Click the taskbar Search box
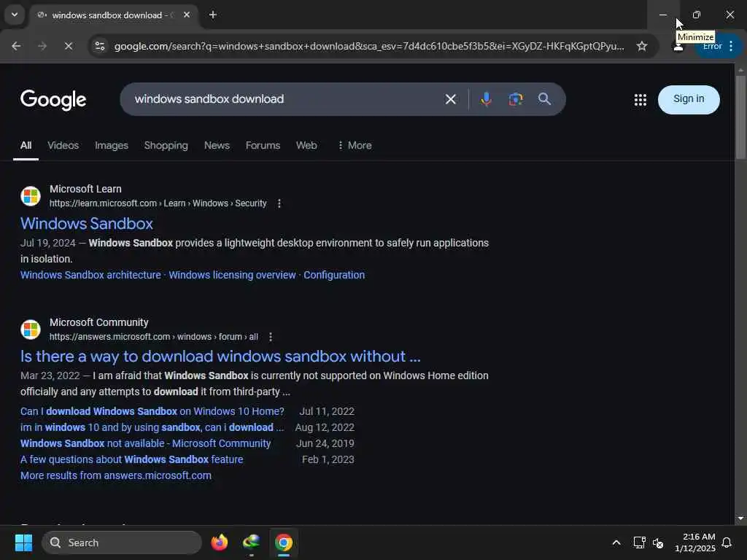The height and width of the screenshot is (560, 747). (122, 542)
